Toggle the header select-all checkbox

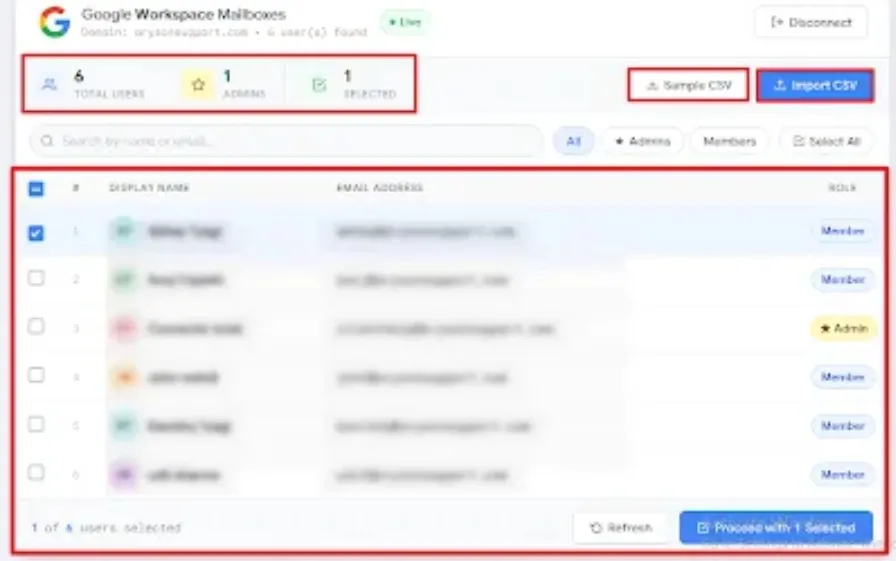(36, 189)
